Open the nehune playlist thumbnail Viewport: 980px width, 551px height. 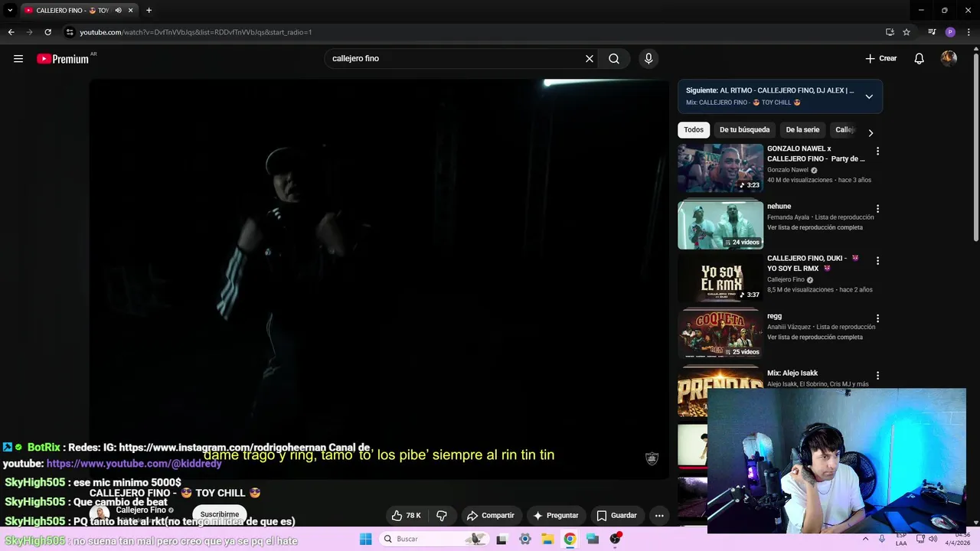[720, 225]
